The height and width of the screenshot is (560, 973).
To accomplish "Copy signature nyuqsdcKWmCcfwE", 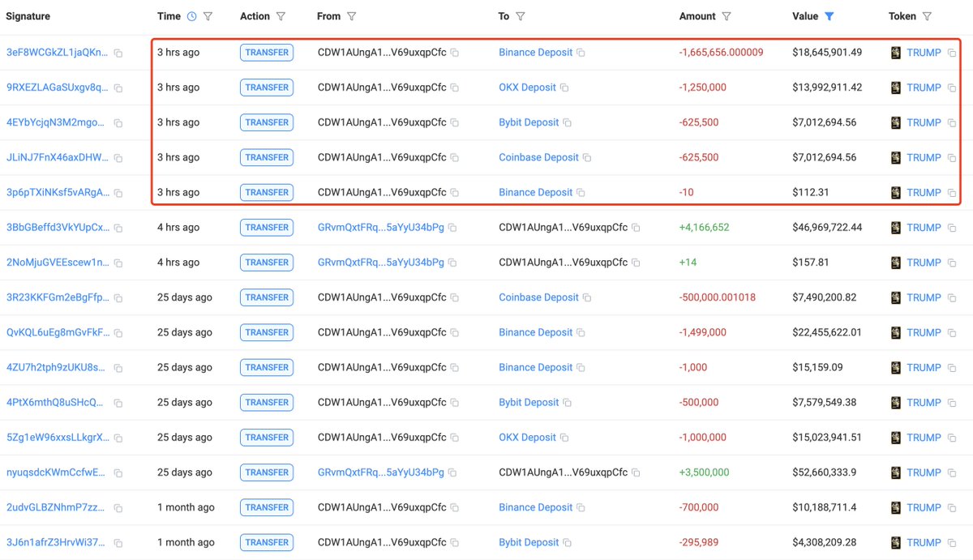I will point(118,473).
